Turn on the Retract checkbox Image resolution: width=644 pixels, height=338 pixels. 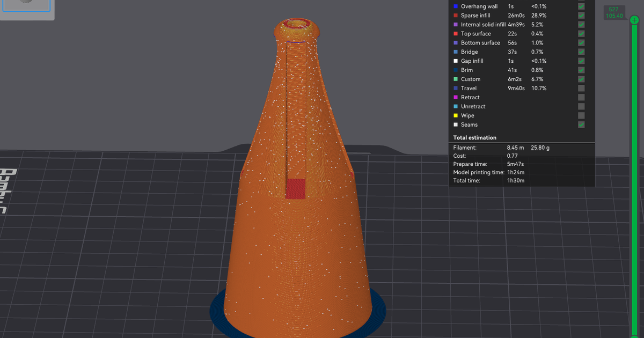pyautogui.click(x=581, y=97)
